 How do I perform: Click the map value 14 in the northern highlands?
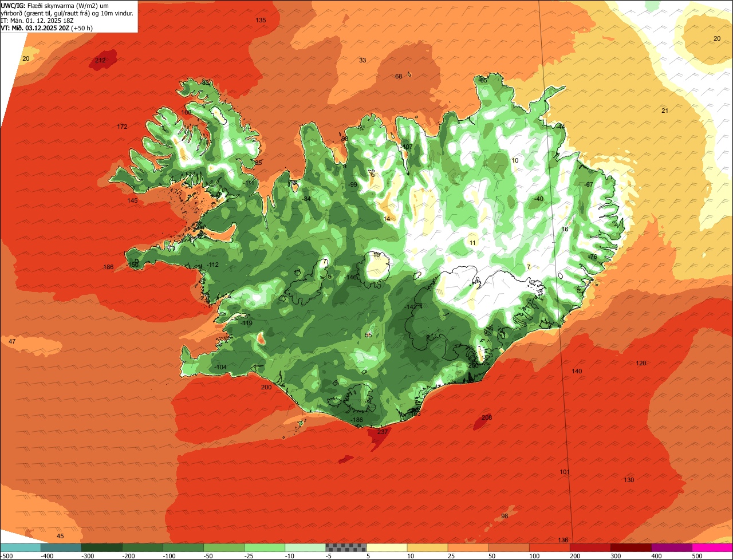[x=387, y=219]
